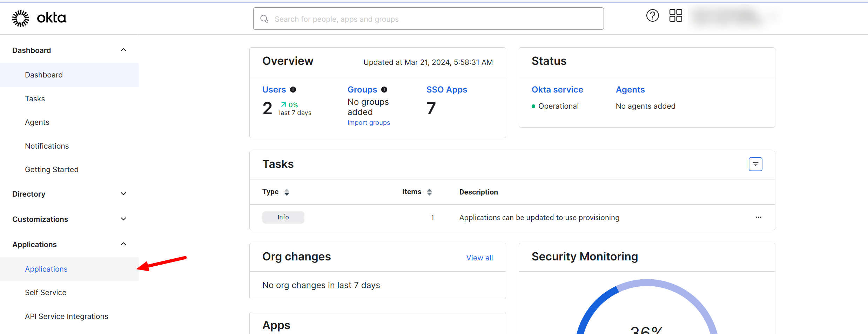The image size is (868, 334).
Task: Collapse the Dashboard sidebar section
Action: (x=123, y=50)
